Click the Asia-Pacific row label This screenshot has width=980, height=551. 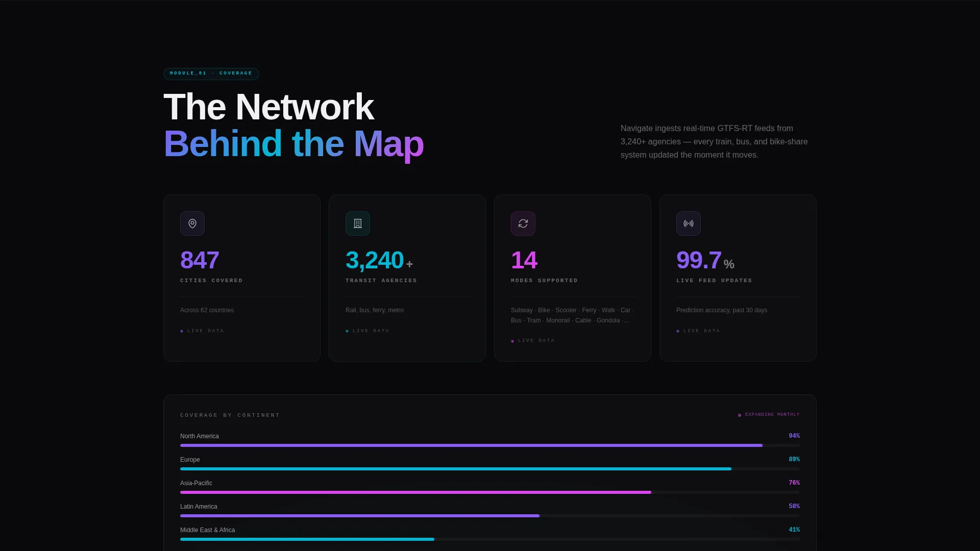point(196,483)
